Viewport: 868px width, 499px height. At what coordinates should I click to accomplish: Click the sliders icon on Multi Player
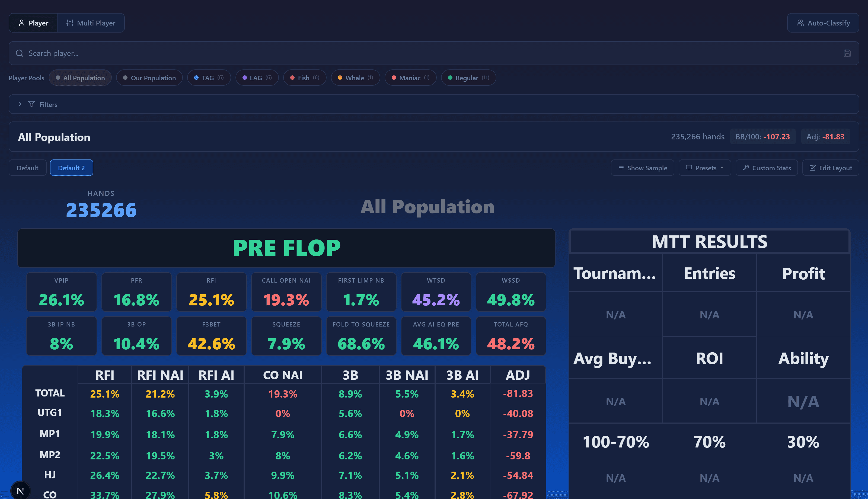(x=70, y=23)
